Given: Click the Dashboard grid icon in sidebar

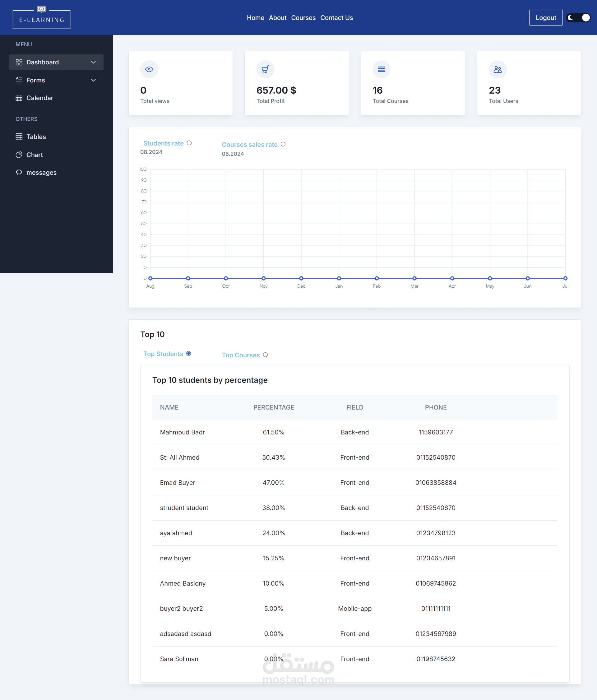Looking at the screenshot, I should click(x=19, y=62).
